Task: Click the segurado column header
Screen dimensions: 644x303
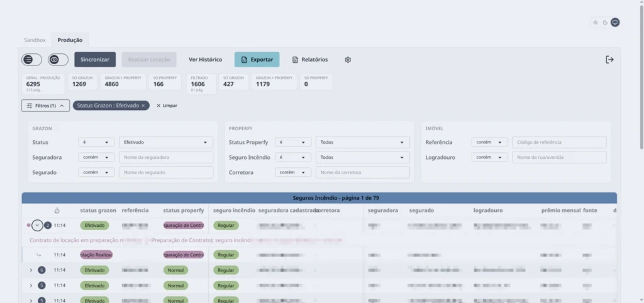Action: pos(421,210)
